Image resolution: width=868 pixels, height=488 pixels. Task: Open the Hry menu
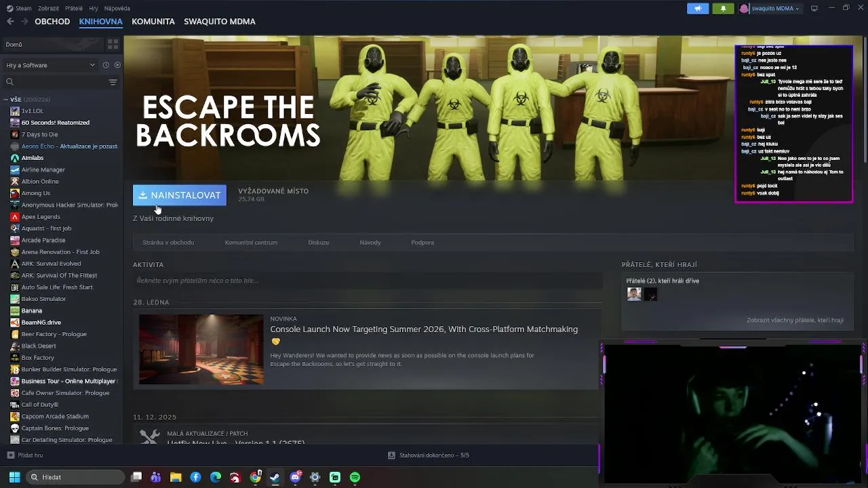point(94,8)
